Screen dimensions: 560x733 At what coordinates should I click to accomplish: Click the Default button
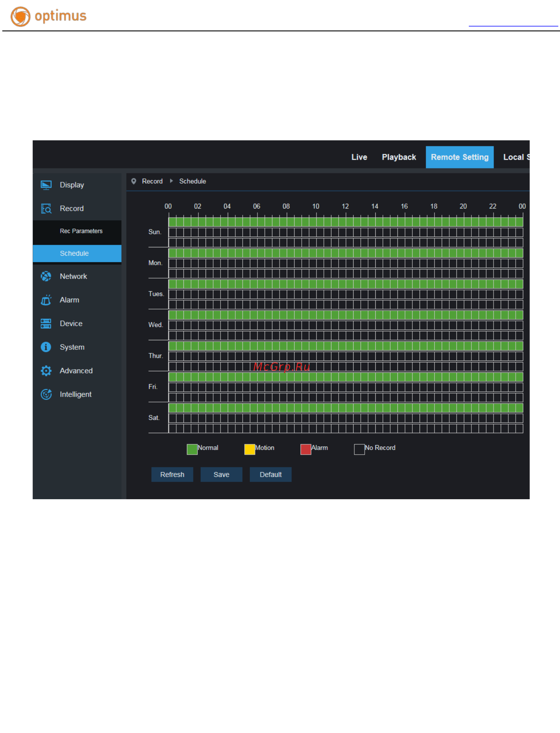[x=271, y=474]
